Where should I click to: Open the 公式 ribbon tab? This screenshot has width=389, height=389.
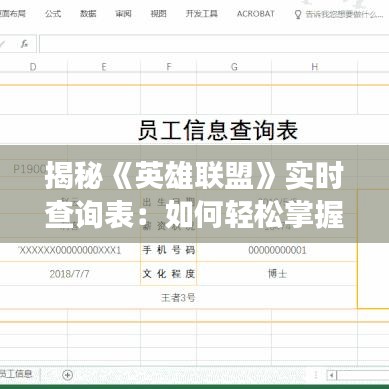click(x=53, y=14)
